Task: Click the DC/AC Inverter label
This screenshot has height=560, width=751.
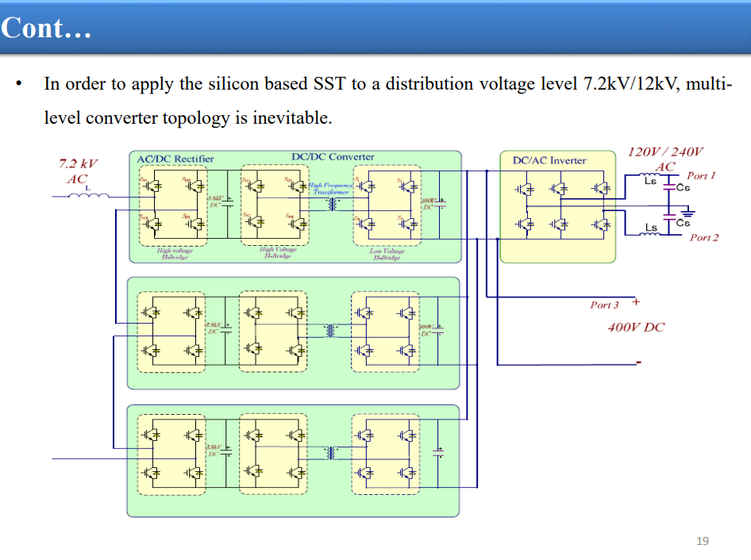Action: click(x=549, y=160)
